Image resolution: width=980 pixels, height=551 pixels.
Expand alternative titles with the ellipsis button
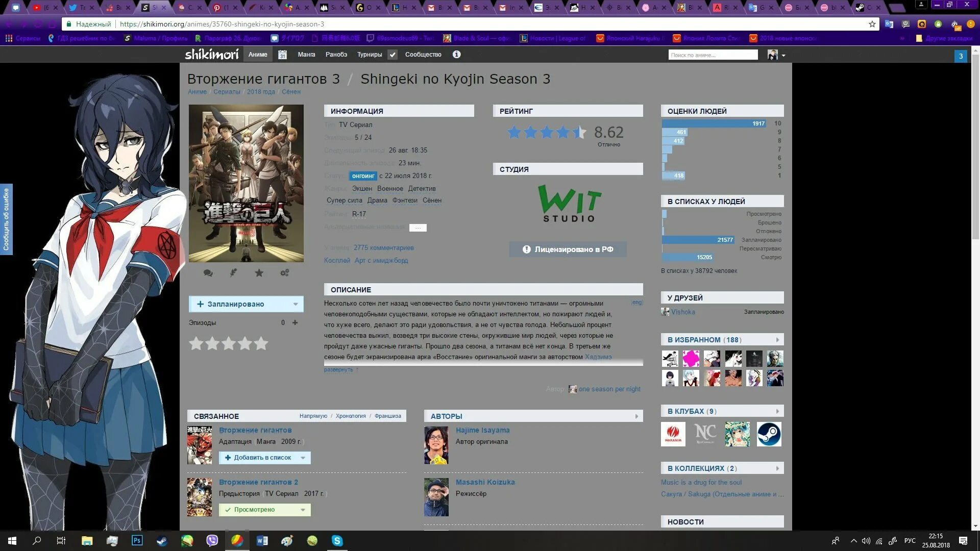pyautogui.click(x=418, y=228)
